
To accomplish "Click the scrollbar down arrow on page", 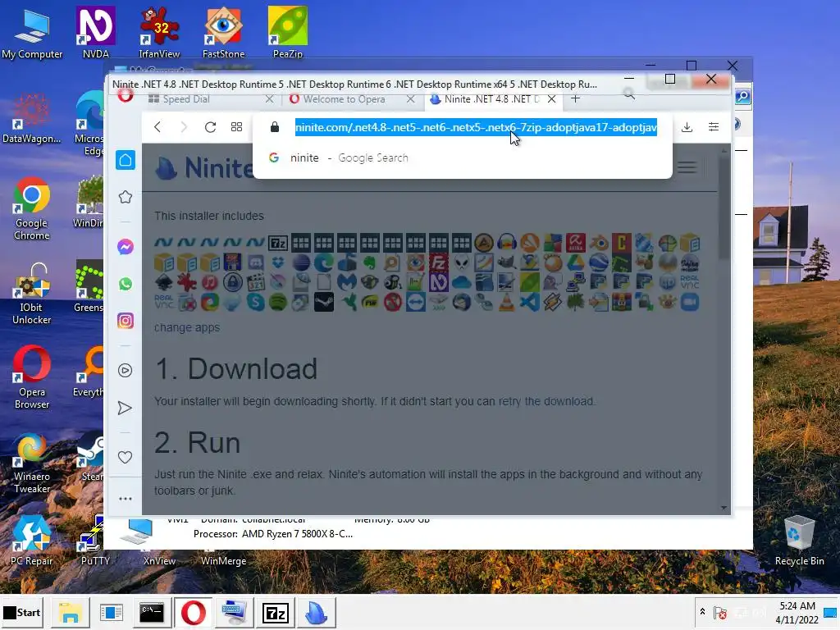I will tap(724, 507).
